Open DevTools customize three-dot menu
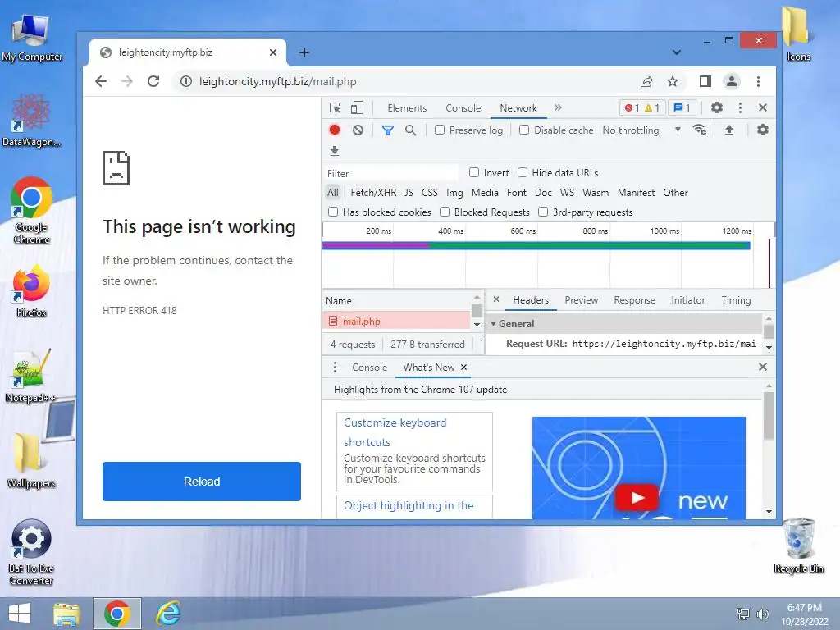The height and width of the screenshot is (630, 840). pyautogui.click(x=740, y=107)
